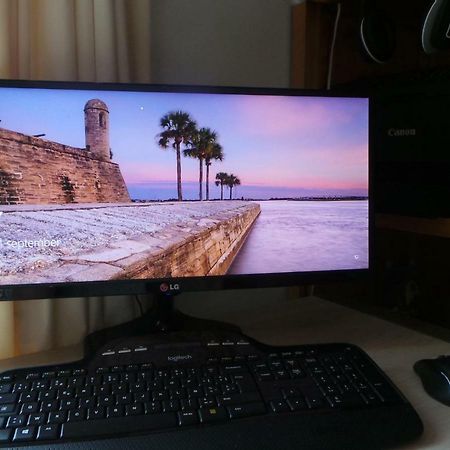
Task: Click the tallest palm tree on screen
Action: pos(178,154)
